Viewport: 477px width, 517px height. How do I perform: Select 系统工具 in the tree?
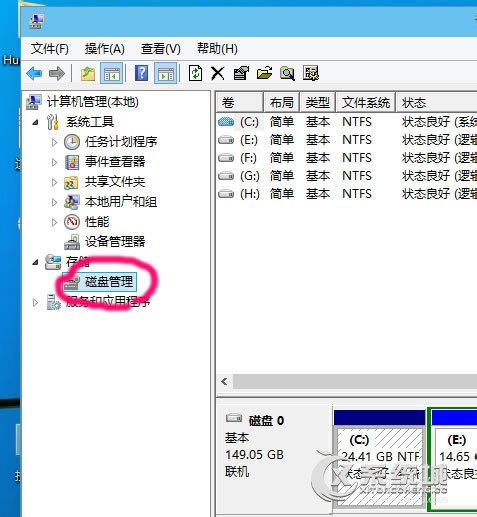[x=90, y=122]
